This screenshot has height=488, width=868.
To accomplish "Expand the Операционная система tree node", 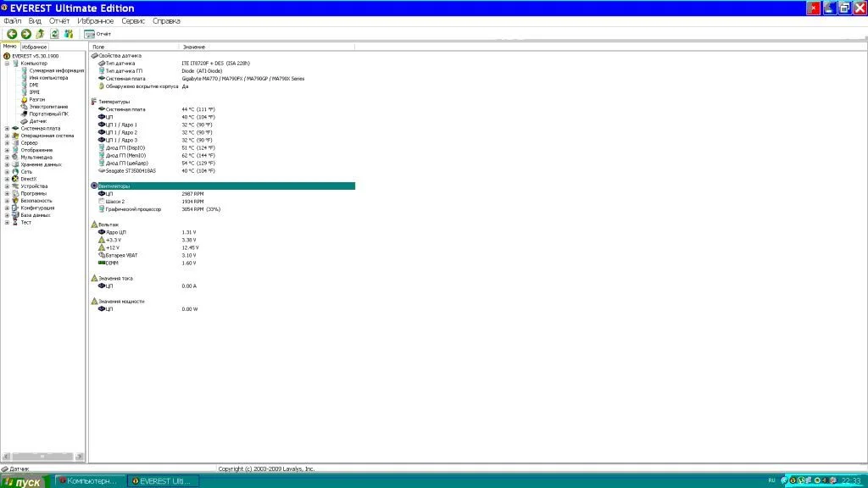I will pos(7,136).
